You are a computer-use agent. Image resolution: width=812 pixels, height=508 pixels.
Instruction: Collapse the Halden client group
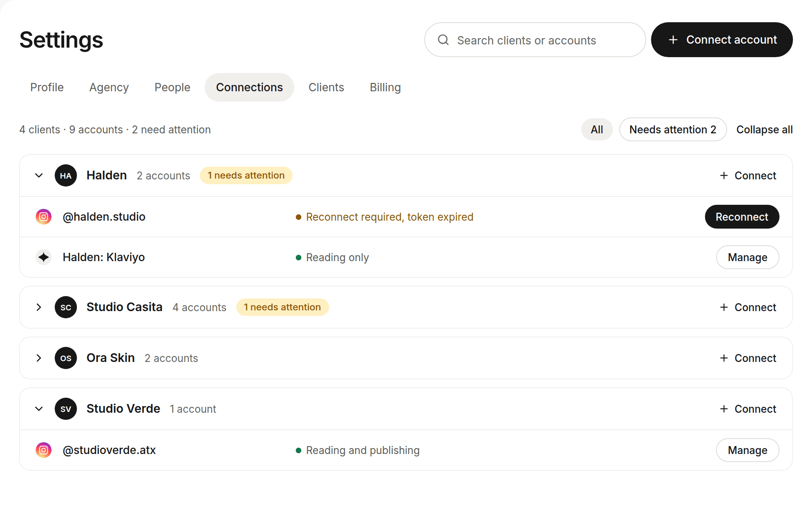[39, 175]
